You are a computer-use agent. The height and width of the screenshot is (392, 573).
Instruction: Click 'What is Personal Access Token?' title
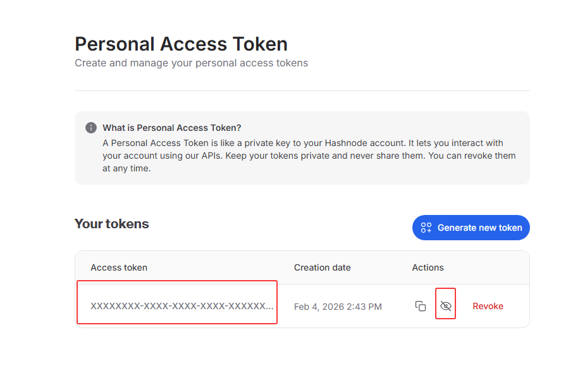(x=172, y=128)
